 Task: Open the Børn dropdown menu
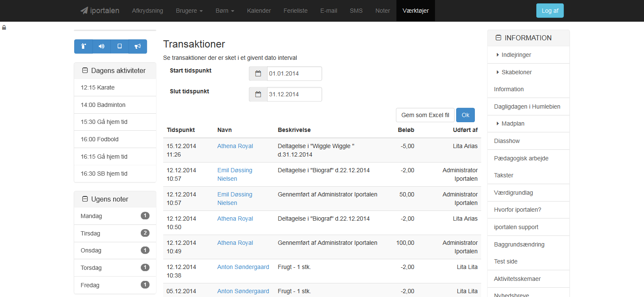(225, 11)
